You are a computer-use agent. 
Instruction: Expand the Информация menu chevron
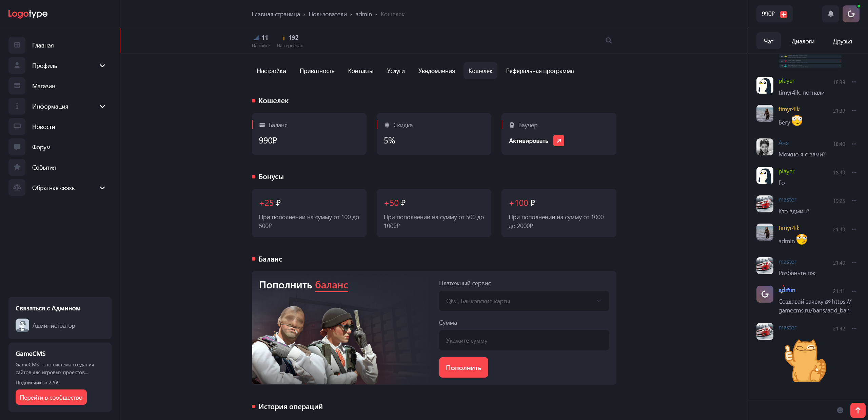click(x=102, y=107)
